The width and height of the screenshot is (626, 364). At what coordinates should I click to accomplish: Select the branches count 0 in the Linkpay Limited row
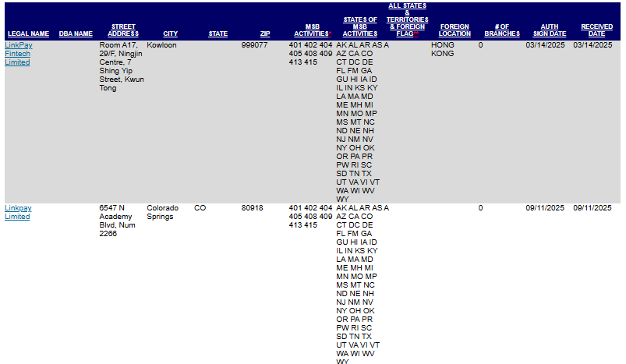(x=481, y=208)
